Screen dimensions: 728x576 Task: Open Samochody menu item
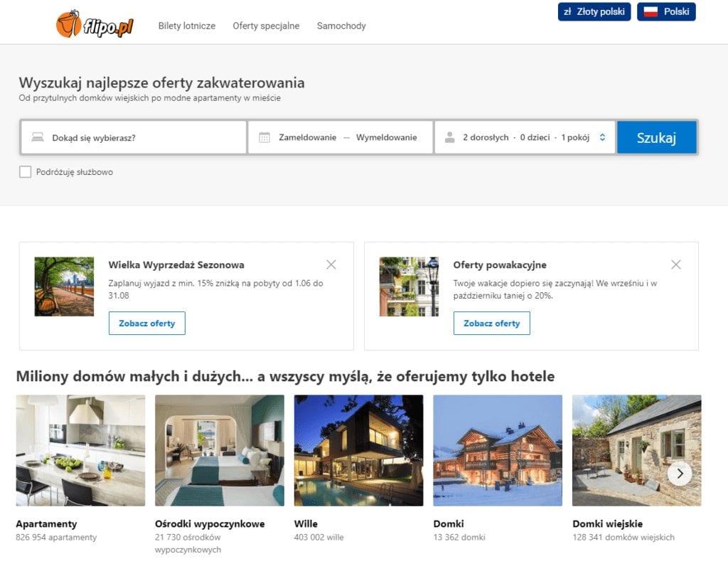click(x=341, y=26)
